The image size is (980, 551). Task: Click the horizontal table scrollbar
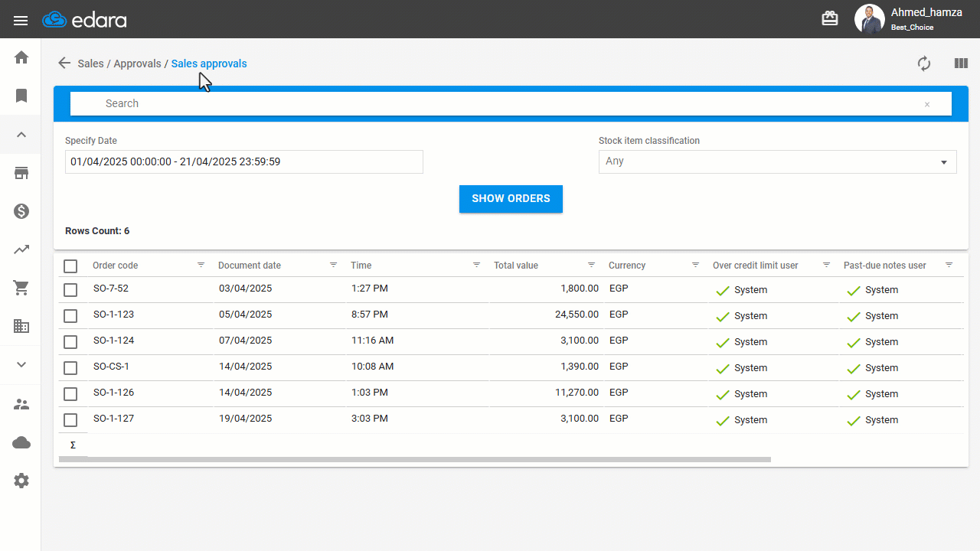[415, 460]
